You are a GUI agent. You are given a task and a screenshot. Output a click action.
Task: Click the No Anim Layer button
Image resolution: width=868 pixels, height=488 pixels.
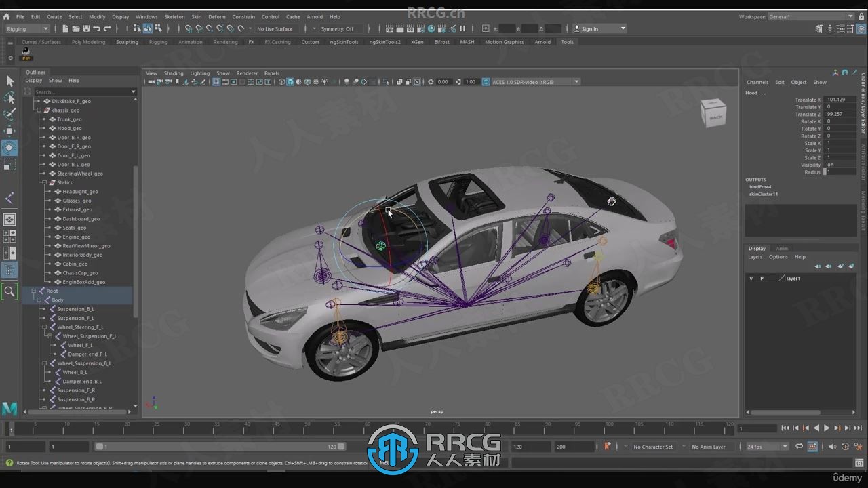coord(709,447)
